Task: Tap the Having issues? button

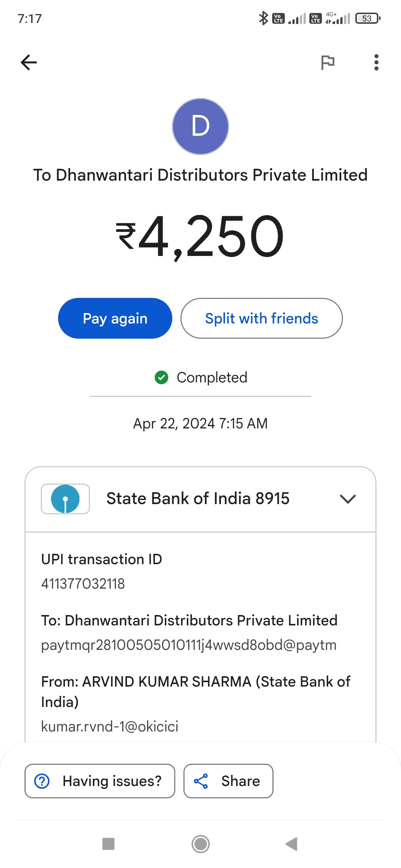Action: 100,781
